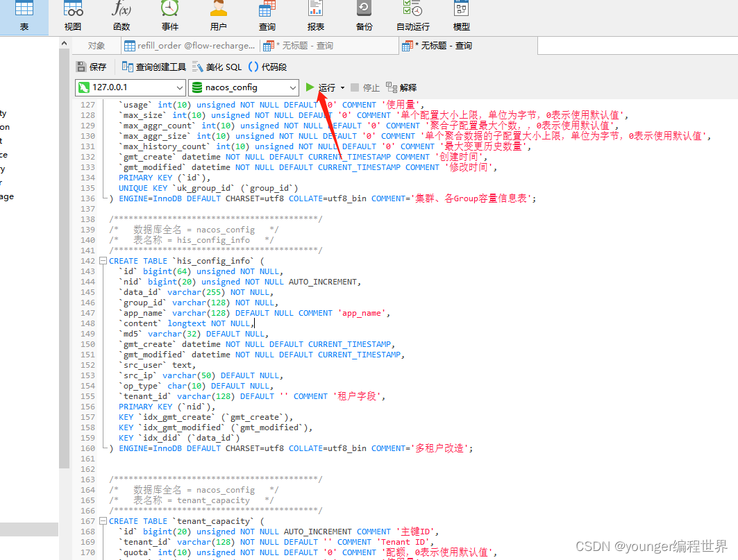The image size is (738, 560).
Task: Click `max_history_count` column on line 131
Action: click(x=165, y=146)
